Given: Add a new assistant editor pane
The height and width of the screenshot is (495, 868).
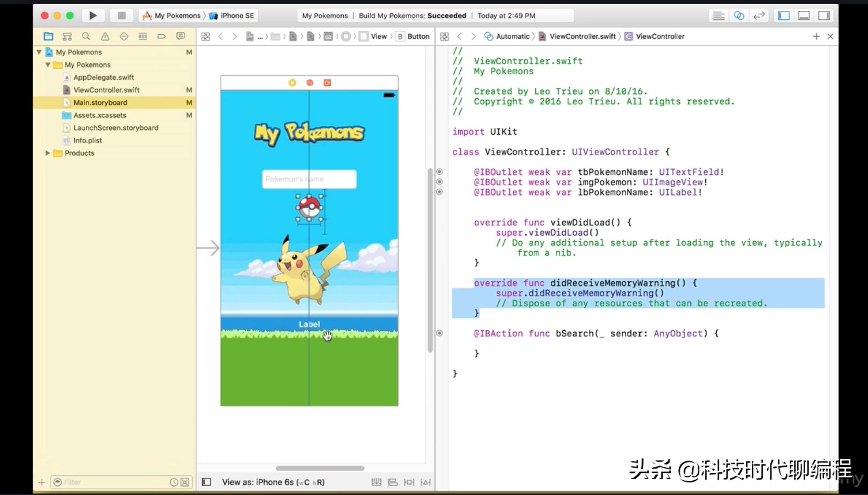Looking at the screenshot, I should (816, 36).
